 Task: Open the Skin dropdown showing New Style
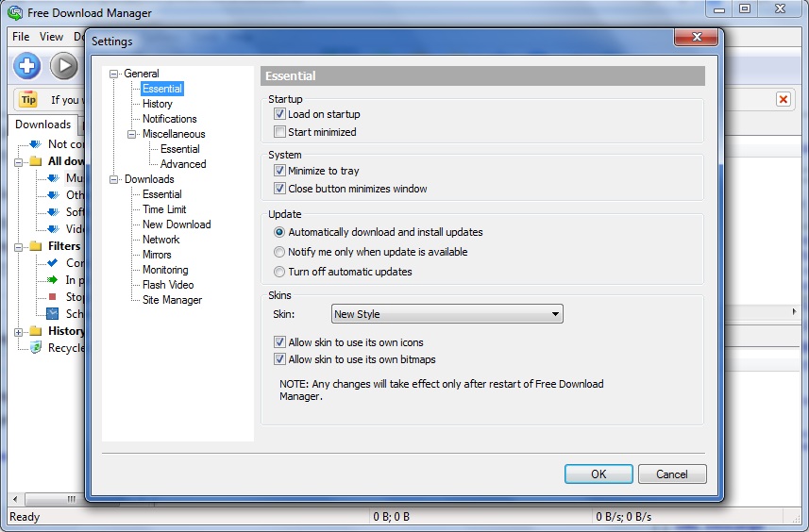click(447, 313)
